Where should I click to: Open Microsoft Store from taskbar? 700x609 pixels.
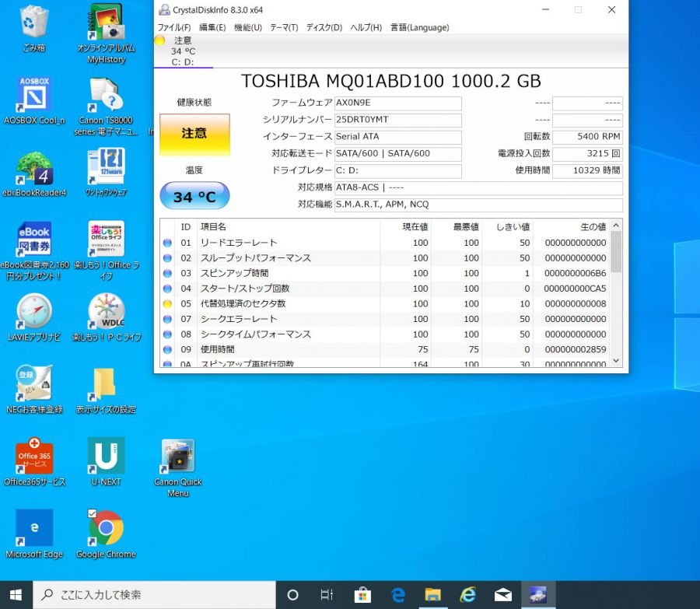pos(362,595)
